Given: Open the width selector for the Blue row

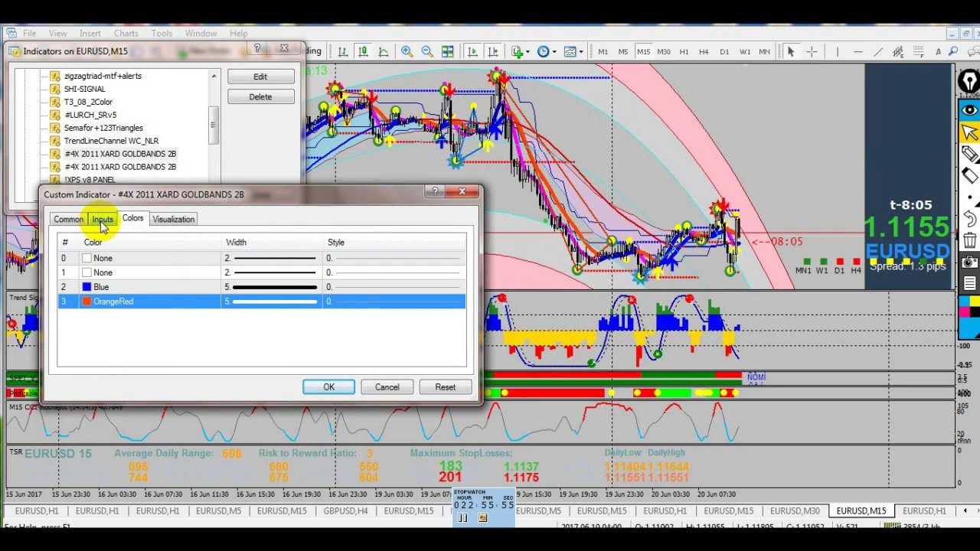Looking at the screenshot, I should [x=271, y=287].
